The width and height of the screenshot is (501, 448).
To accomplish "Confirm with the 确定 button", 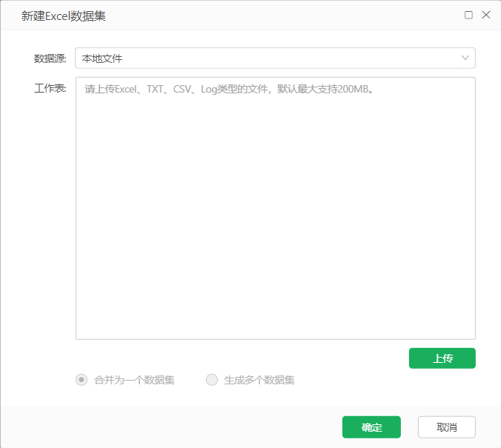I will pyautogui.click(x=371, y=427).
